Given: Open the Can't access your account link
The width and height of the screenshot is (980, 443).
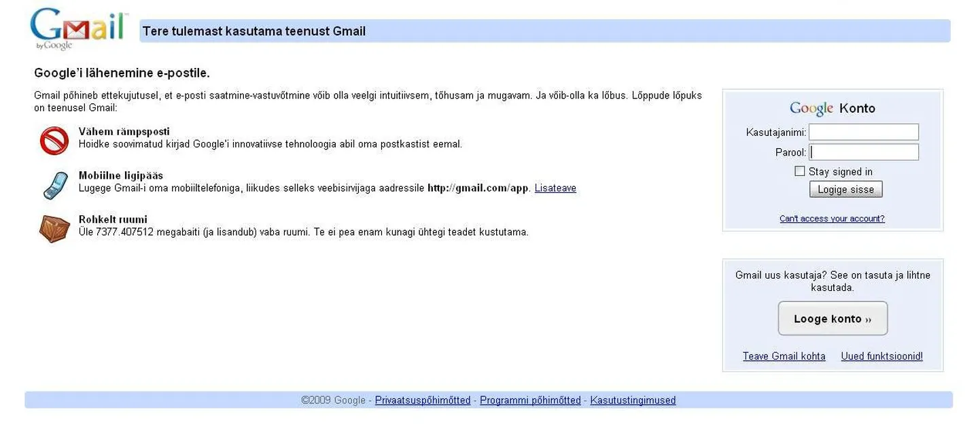Looking at the screenshot, I should pyautogui.click(x=832, y=219).
